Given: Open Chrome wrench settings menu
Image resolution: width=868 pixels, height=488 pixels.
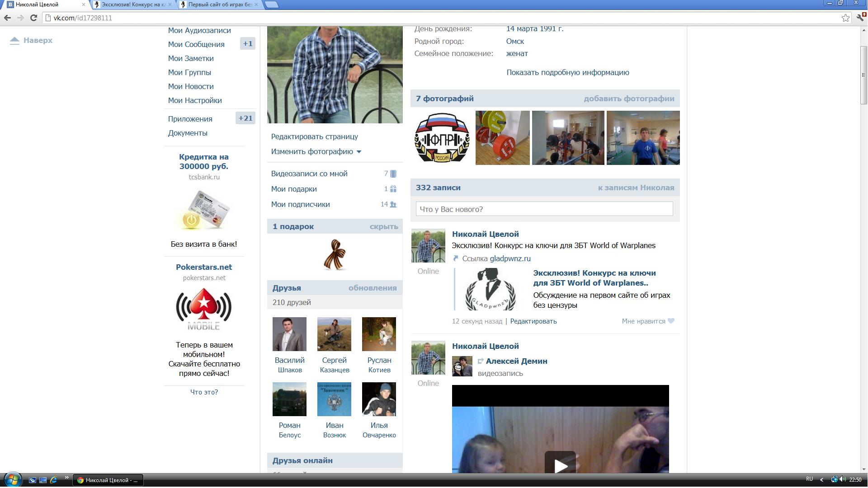Looking at the screenshot, I should [x=861, y=18].
